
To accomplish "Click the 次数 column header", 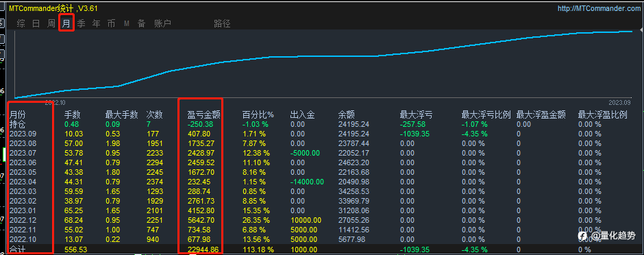I will tap(154, 115).
